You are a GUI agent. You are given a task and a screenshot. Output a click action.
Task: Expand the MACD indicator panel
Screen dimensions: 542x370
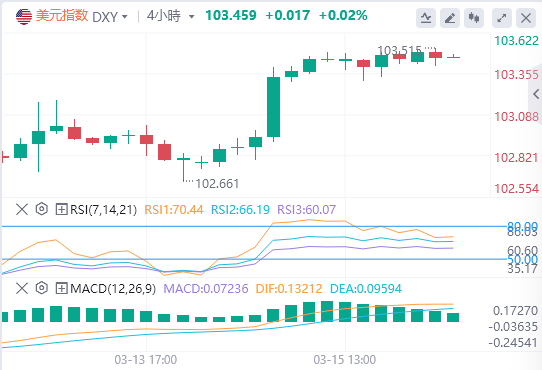click(61, 288)
